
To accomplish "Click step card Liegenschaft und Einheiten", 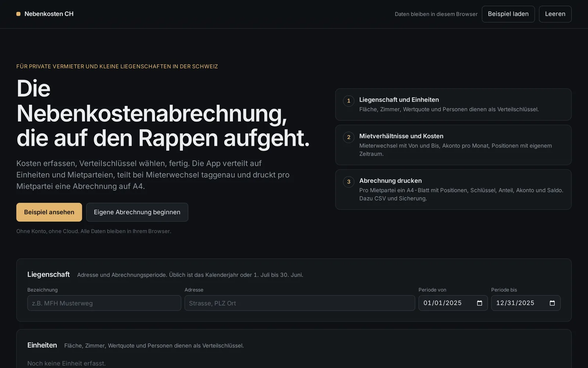I will click(453, 105).
